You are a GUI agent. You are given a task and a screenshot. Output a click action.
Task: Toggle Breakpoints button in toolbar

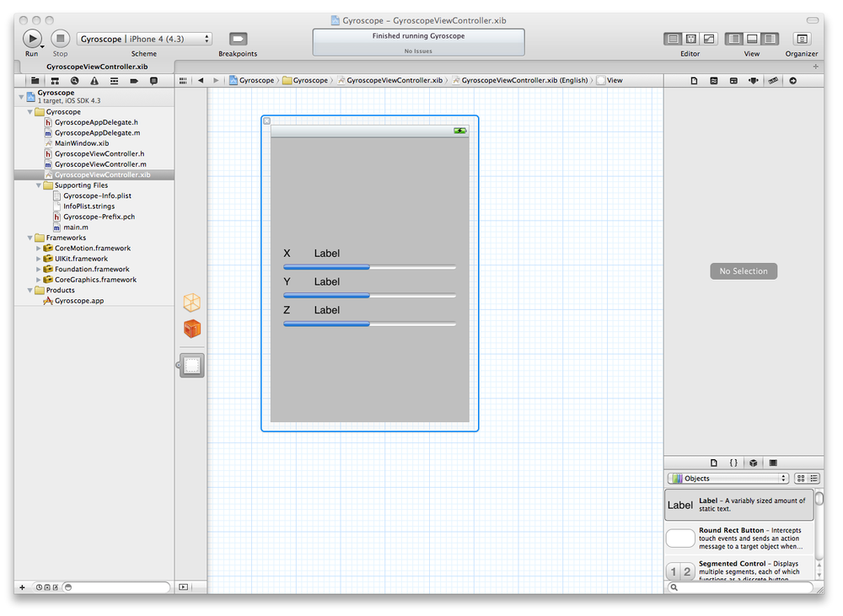[238, 39]
